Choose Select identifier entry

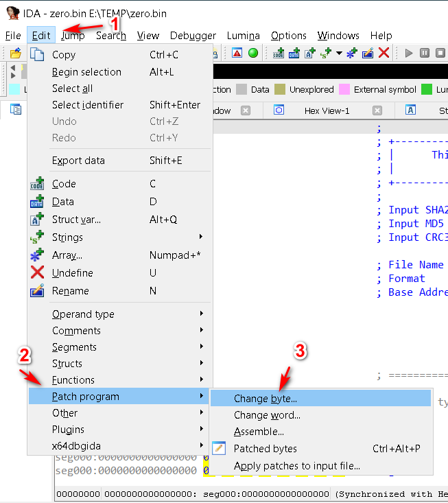tap(120, 105)
